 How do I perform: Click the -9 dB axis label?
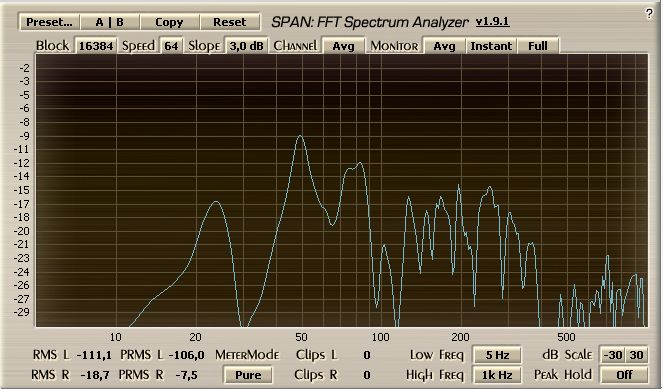tap(24, 136)
